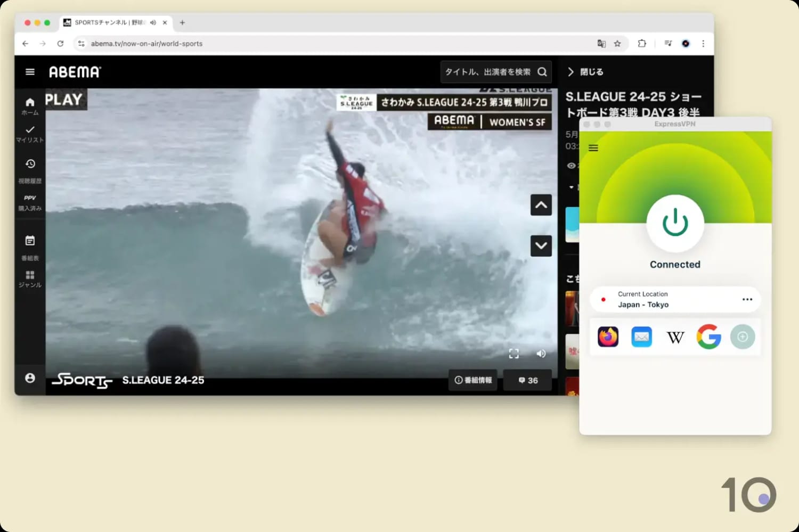Image resolution: width=799 pixels, height=532 pixels.
Task: Add a new shortcut in ExpressVPN
Action: click(743, 337)
